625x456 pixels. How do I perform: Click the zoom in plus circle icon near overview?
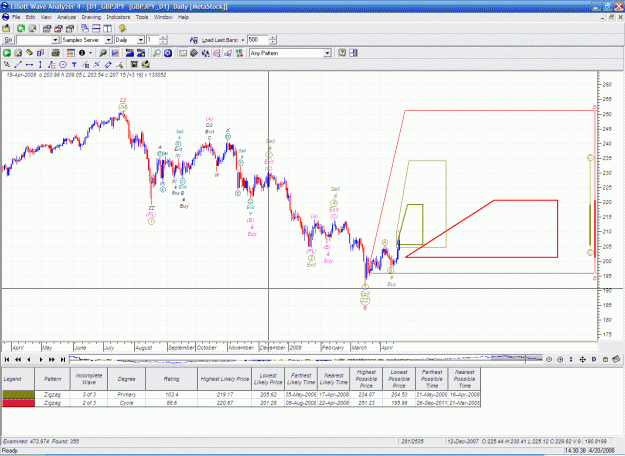tap(560, 360)
